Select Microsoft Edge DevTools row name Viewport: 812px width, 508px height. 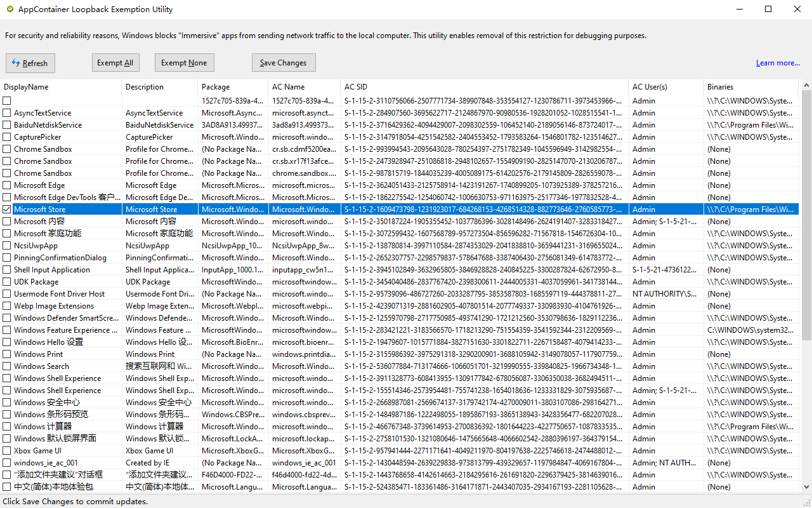66,197
